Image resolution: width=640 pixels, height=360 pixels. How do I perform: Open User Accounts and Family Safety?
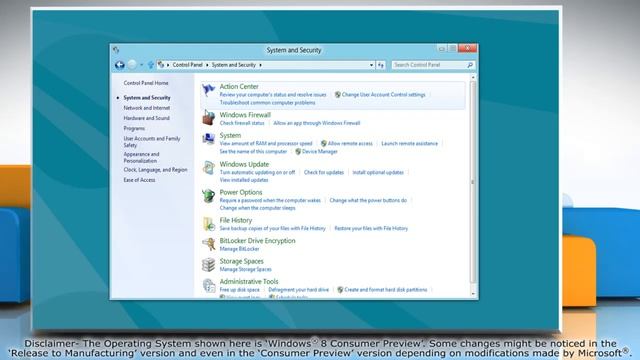click(x=151, y=142)
